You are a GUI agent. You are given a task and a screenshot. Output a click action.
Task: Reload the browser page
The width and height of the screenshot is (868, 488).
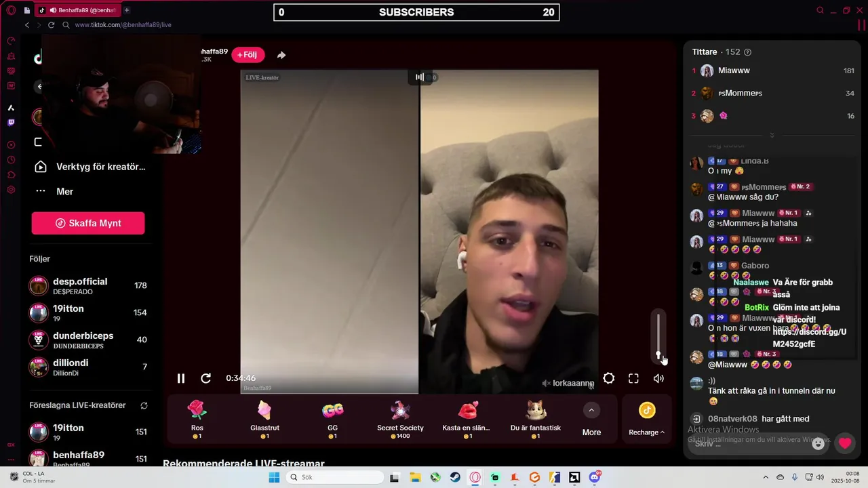pos(51,25)
